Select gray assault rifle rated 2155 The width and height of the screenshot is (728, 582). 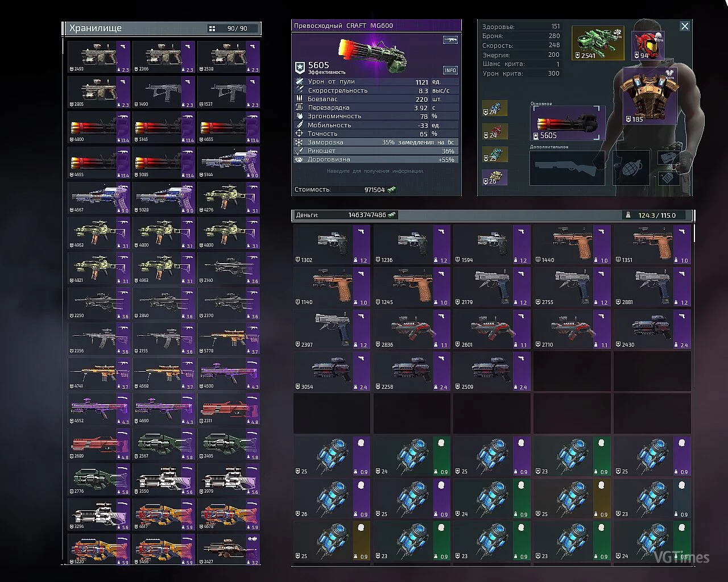coord(164,339)
